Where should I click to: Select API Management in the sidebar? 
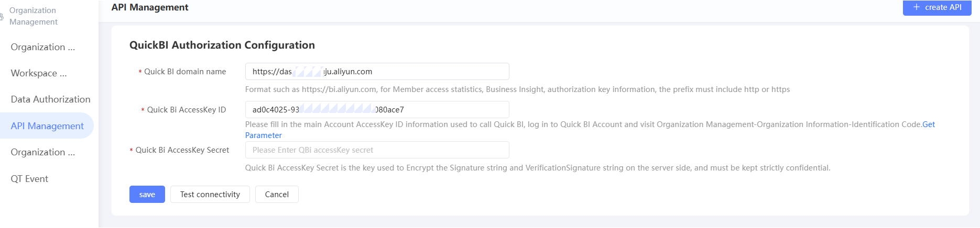click(x=47, y=126)
